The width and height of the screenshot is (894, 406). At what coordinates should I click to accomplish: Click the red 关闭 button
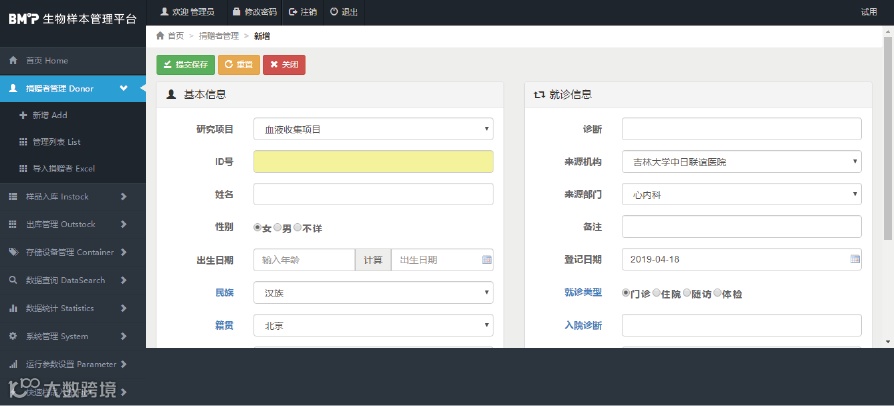click(285, 64)
